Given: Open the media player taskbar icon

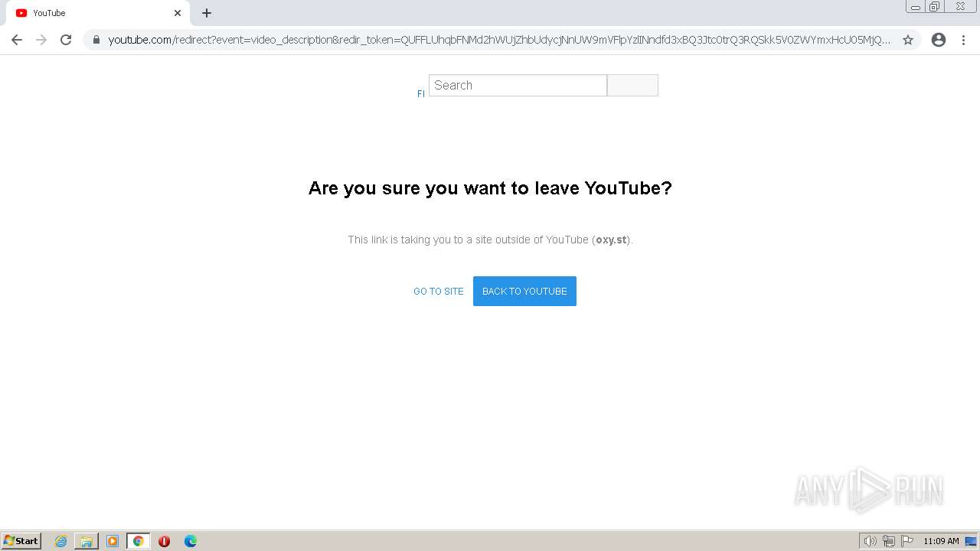Looking at the screenshot, I should pos(113,541).
